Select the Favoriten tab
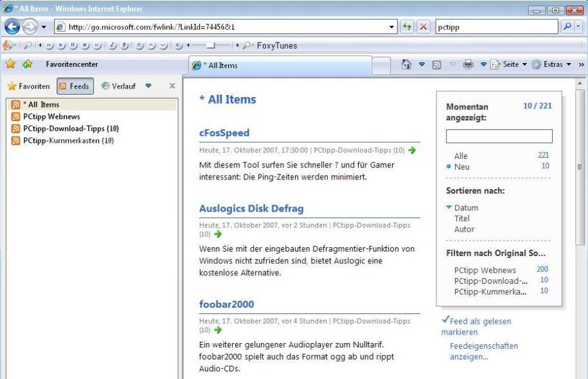This screenshot has height=379, width=588. click(30, 86)
